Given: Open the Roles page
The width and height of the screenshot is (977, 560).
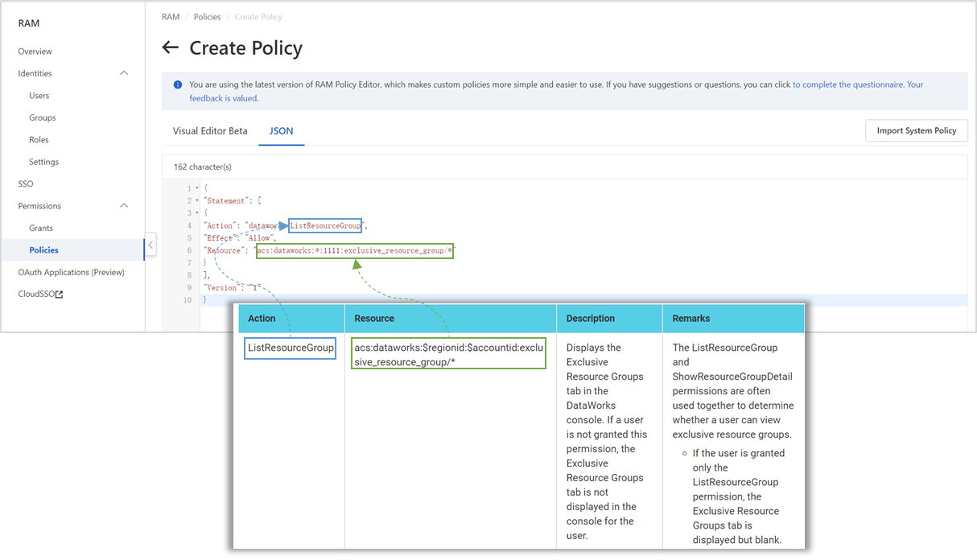Looking at the screenshot, I should pyautogui.click(x=39, y=140).
